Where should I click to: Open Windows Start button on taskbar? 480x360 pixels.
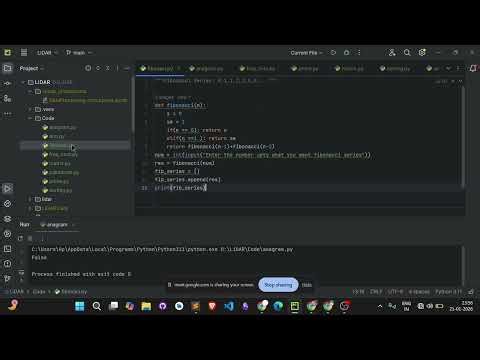[80, 306]
